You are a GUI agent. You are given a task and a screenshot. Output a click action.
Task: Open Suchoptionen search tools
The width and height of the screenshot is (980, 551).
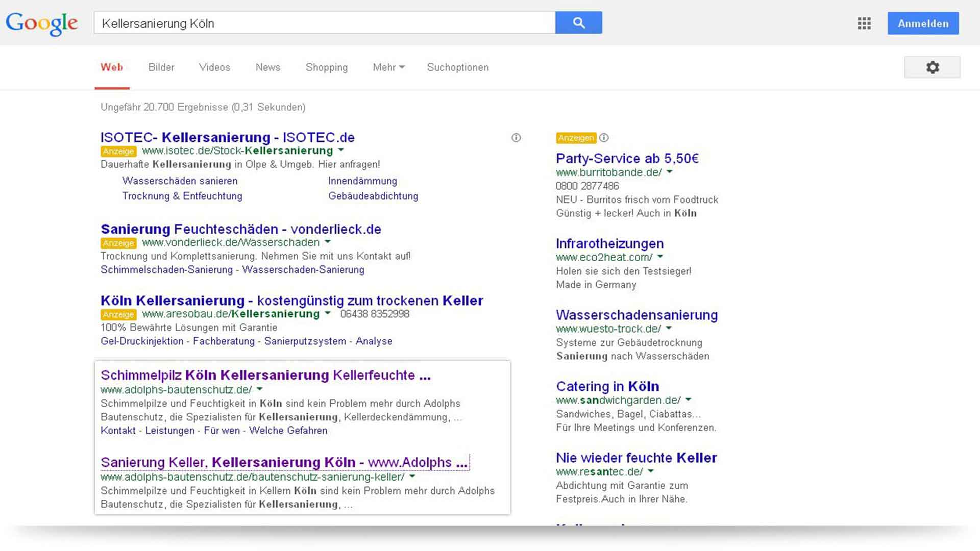pyautogui.click(x=458, y=67)
